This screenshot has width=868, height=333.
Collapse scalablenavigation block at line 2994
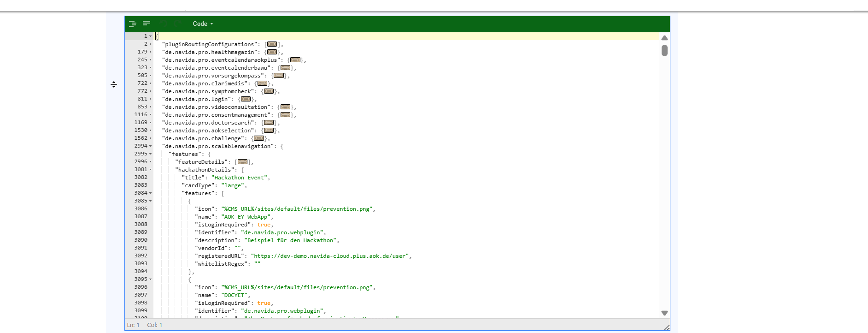(x=150, y=146)
